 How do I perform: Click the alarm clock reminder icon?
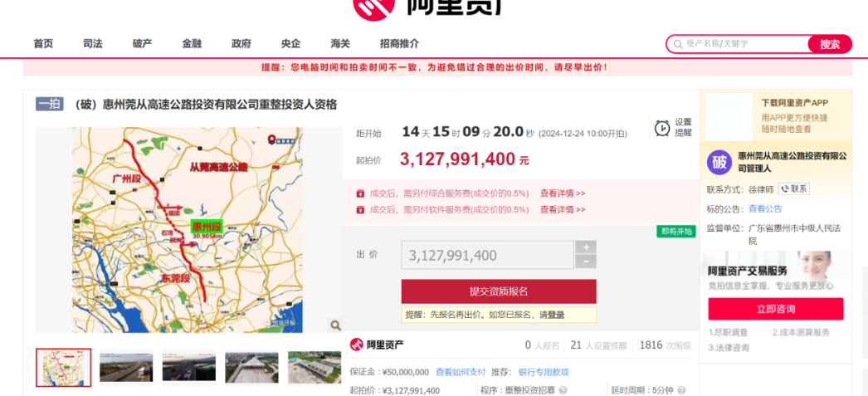(662, 128)
